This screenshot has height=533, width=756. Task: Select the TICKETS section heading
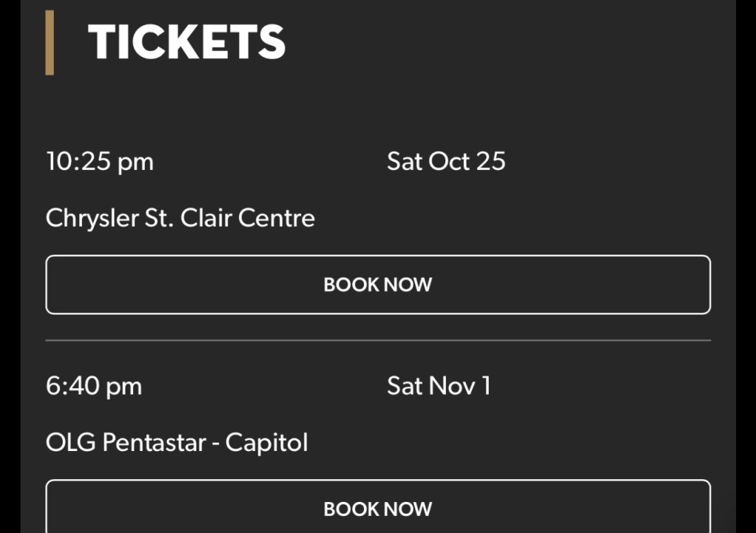187,42
